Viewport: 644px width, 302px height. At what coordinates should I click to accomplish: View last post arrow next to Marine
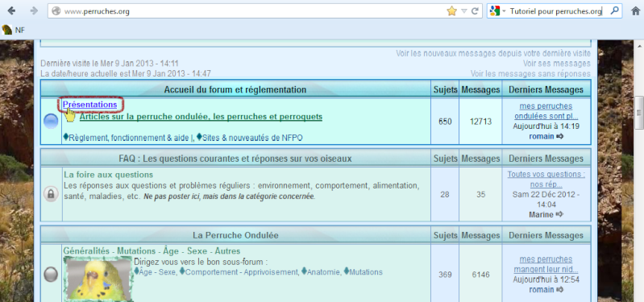559,214
